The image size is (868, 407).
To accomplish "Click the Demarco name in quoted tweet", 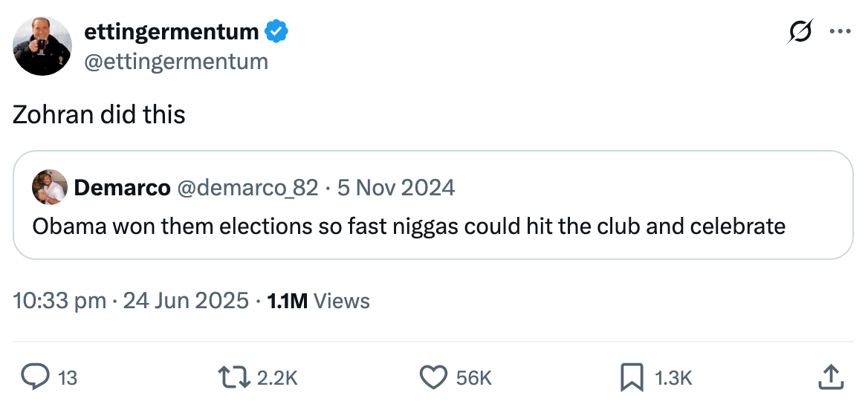I will (122, 188).
